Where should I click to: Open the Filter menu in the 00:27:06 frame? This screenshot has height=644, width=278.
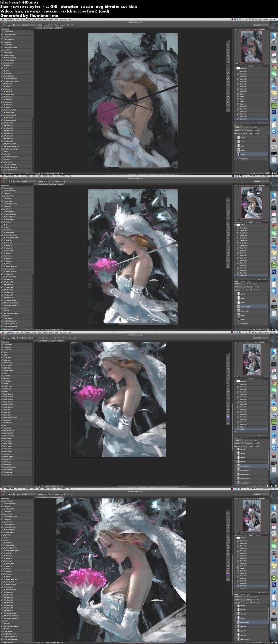click(x=51, y=20)
